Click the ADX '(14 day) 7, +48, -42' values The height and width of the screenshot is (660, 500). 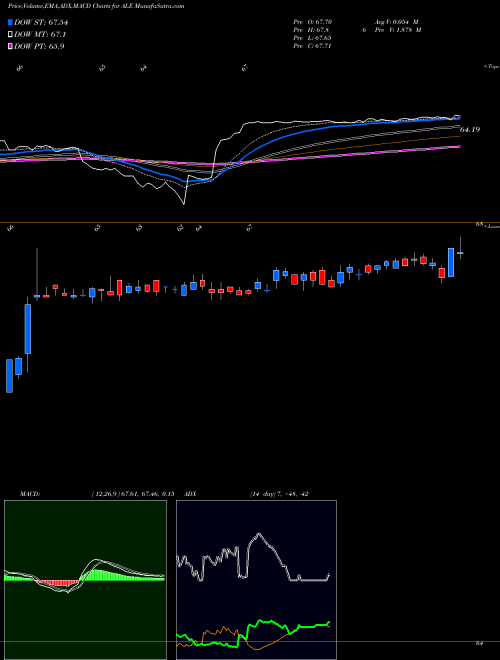click(277, 494)
